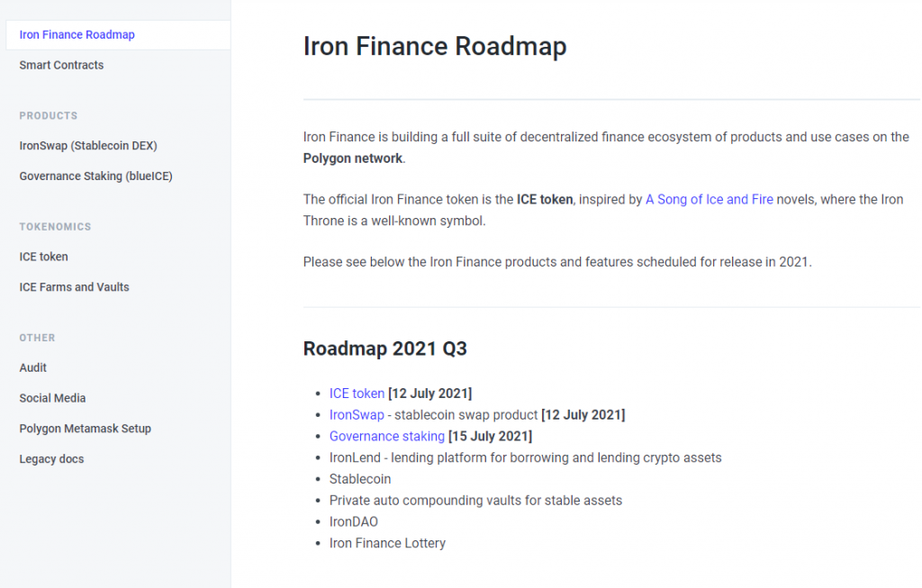Open ICE token page under Tokenomics
This screenshot has width=922, height=588.
click(43, 257)
